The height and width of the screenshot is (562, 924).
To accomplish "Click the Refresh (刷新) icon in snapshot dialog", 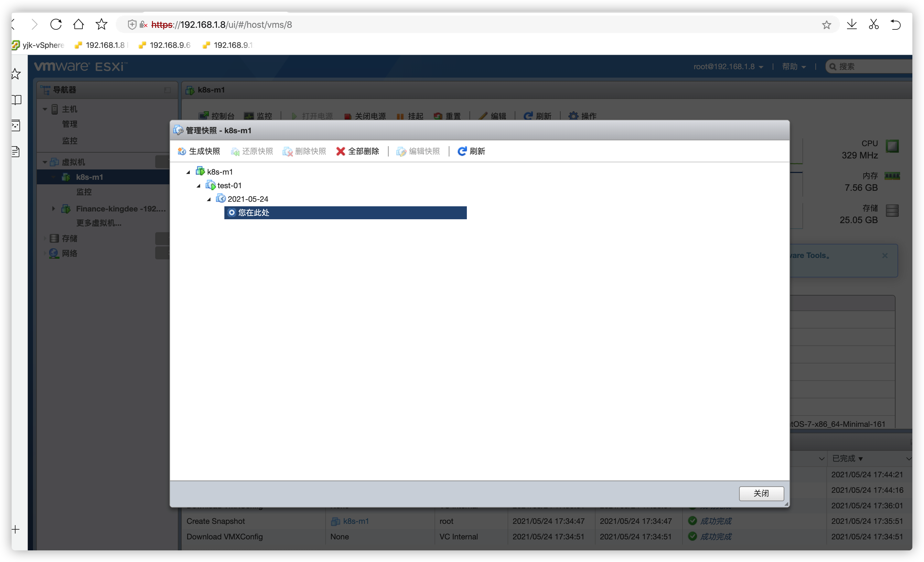I will point(462,151).
